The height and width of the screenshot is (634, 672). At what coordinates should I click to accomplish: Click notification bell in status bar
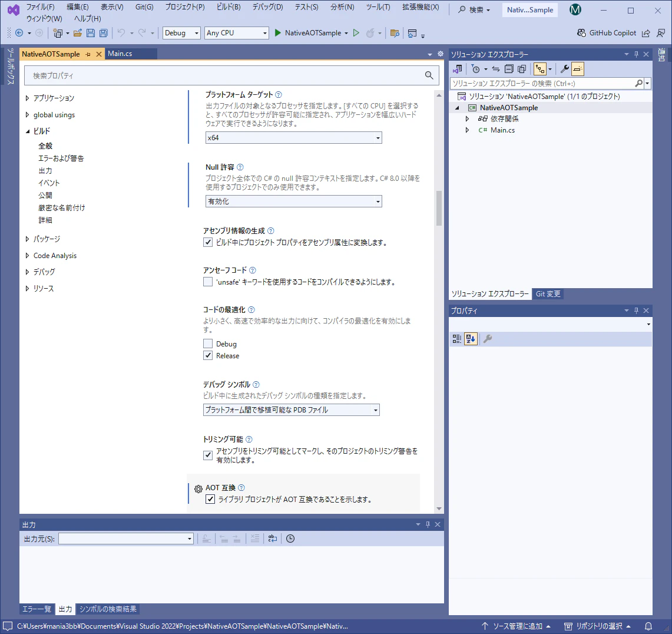tap(648, 626)
